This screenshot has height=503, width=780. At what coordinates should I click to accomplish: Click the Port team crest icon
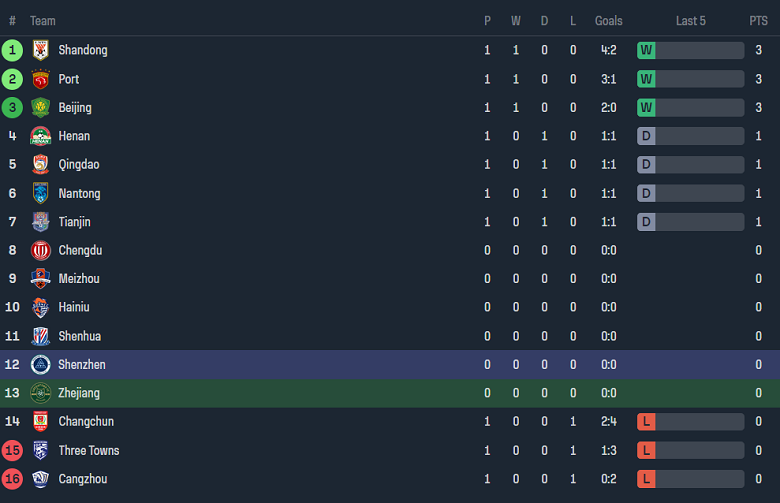point(40,79)
